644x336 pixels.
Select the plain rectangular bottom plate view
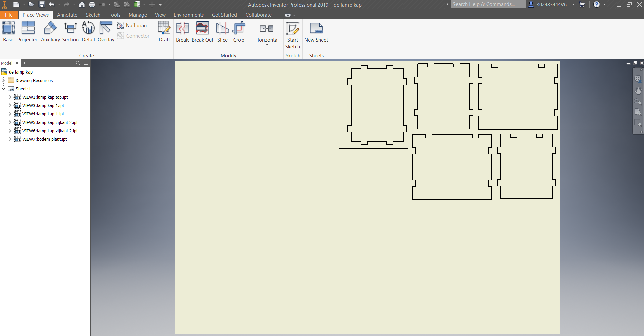pyautogui.click(x=373, y=176)
